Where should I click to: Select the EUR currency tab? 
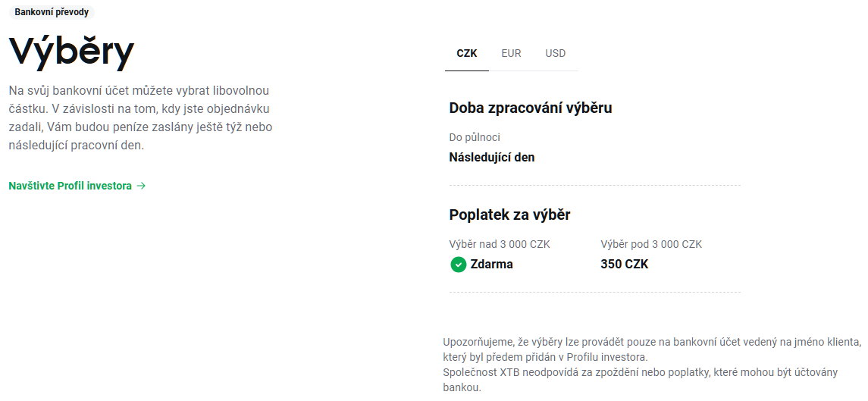pos(511,54)
